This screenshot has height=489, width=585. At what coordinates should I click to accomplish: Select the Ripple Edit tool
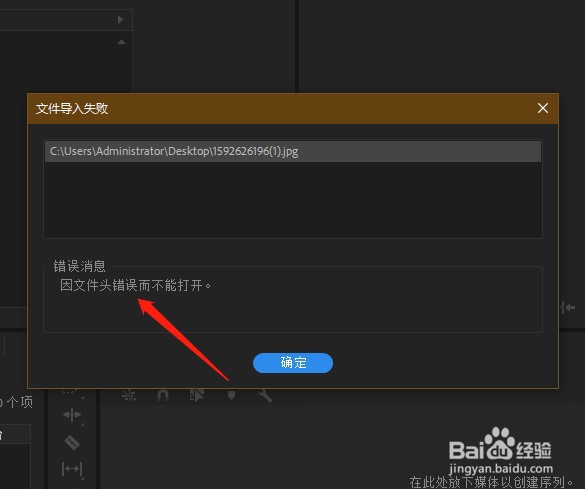tap(72, 415)
